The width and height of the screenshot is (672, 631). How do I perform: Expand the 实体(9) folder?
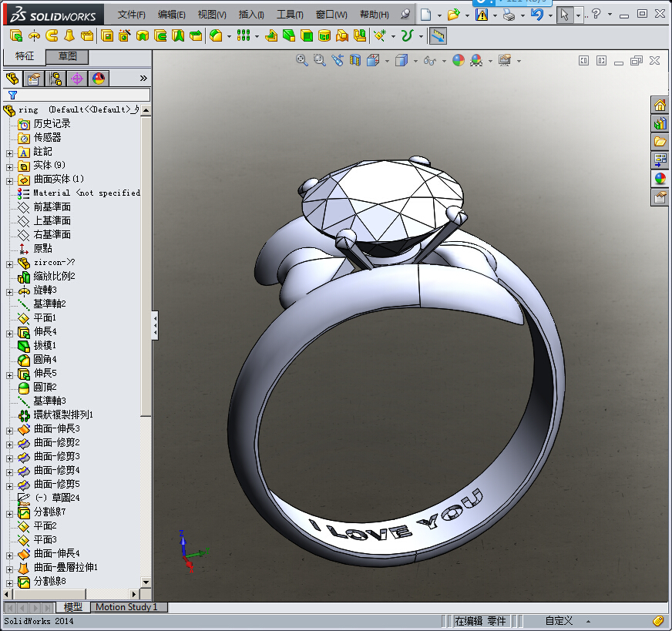point(9,167)
